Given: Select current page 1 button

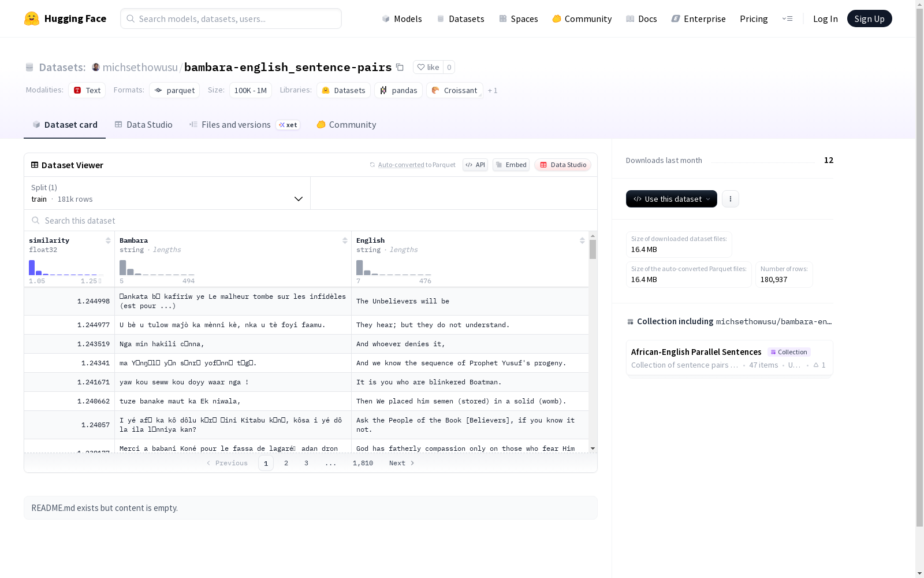Looking at the screenshot, I should point(266,463).
